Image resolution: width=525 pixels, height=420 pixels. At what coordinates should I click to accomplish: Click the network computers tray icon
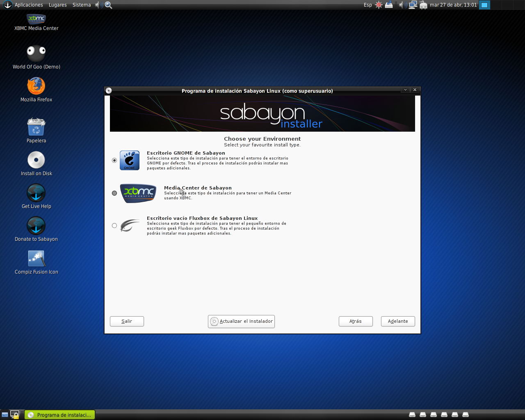click(x=413, y=5)
